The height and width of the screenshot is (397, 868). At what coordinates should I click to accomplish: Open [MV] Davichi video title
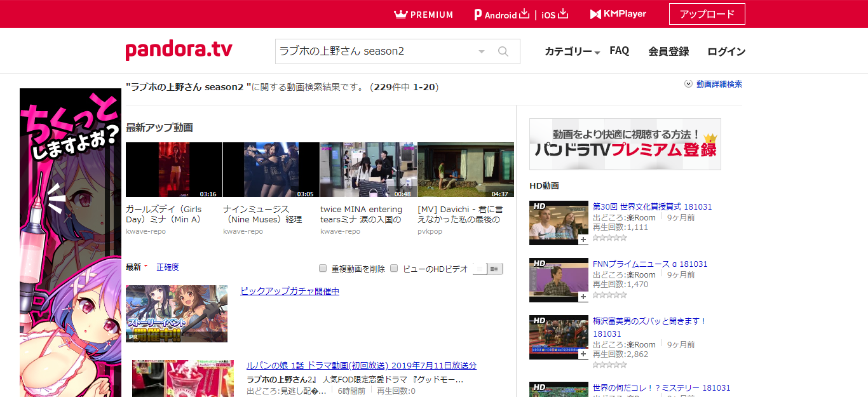tap(459, 214)
